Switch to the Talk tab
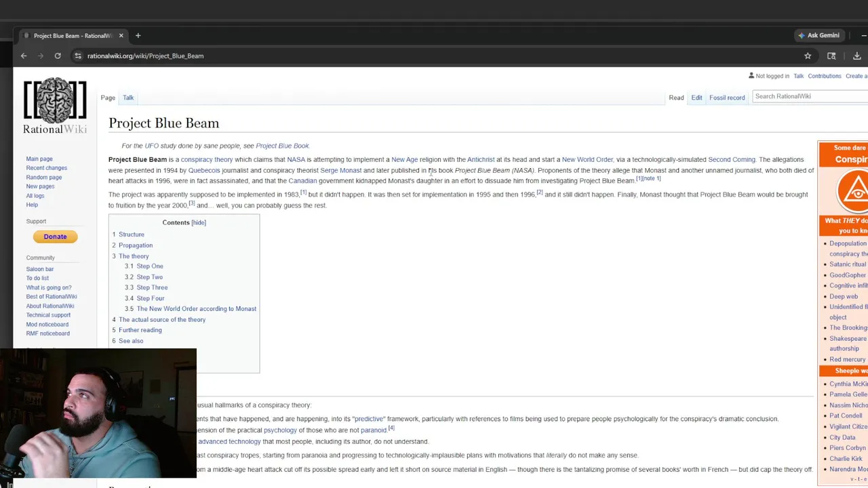This screenshot has height=488, width=868. coord(128,98)
